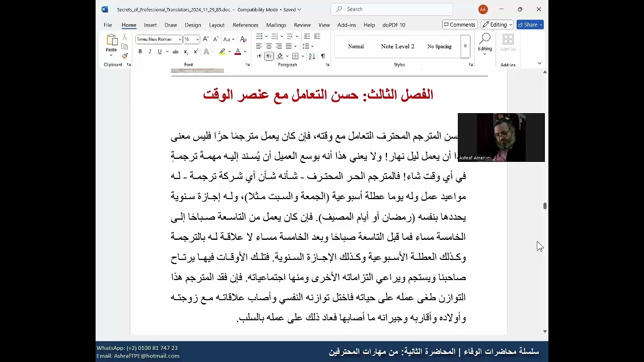Open the Editing mode button

point(497,25)
